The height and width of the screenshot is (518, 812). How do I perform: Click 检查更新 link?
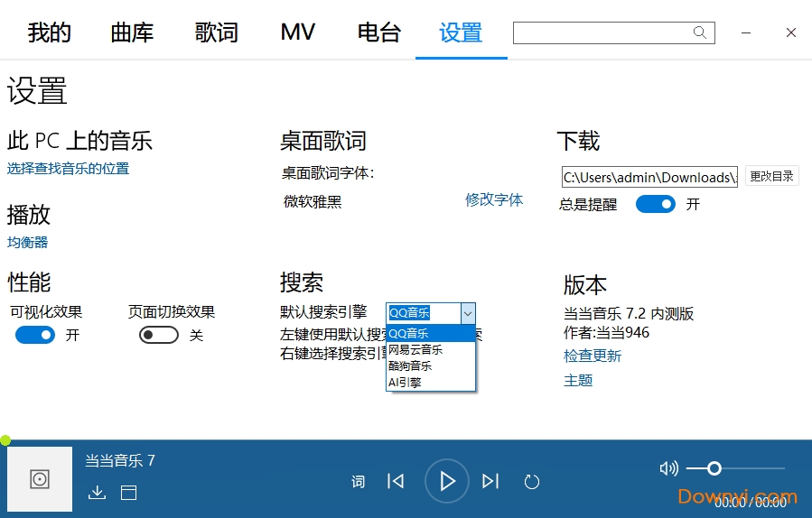click(593, 356)
